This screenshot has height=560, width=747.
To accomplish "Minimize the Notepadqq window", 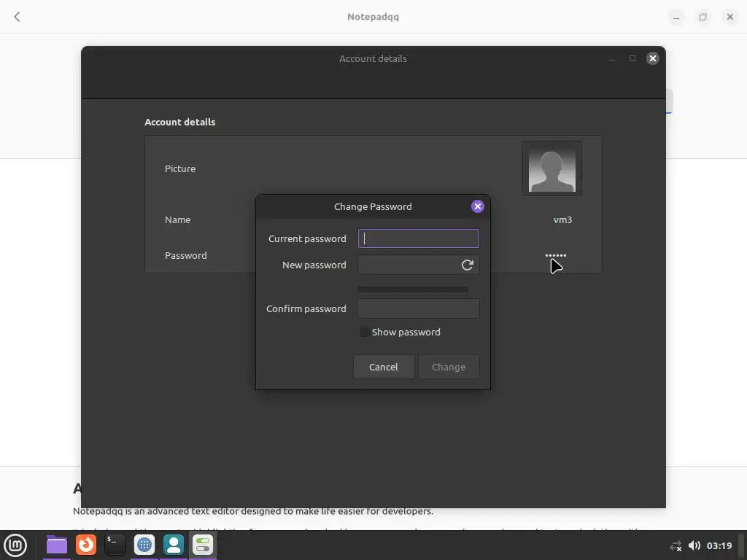I will [x=676, y=17].
